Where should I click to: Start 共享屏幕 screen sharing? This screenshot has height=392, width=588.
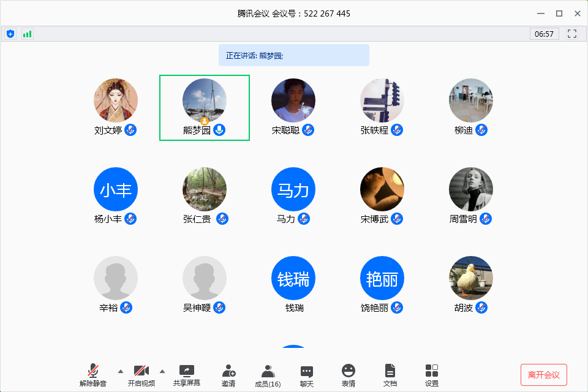coord(187,375)
